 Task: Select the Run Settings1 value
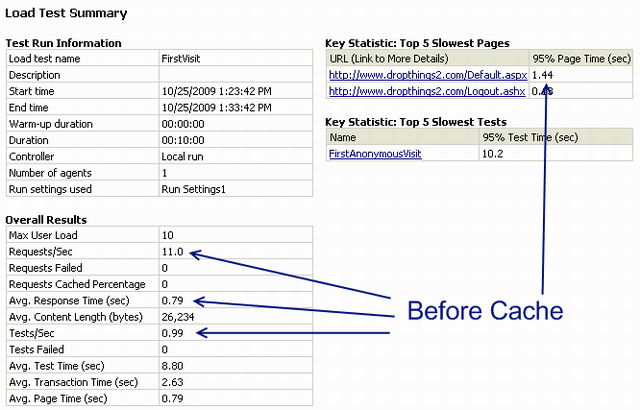click(193, 189)
